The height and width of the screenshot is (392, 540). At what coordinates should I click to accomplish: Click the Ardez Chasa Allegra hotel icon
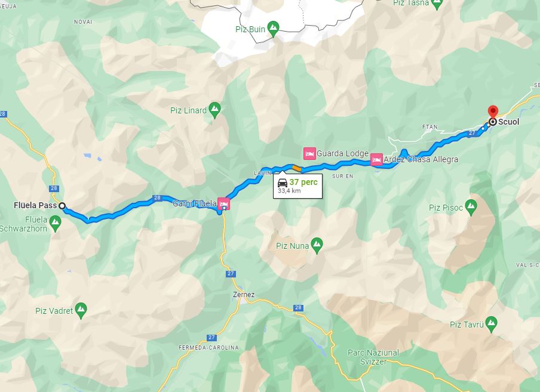pos(376,159)
